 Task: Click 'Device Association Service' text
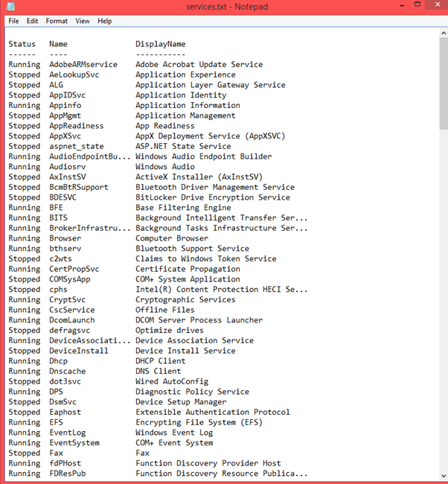pos(194,340)
